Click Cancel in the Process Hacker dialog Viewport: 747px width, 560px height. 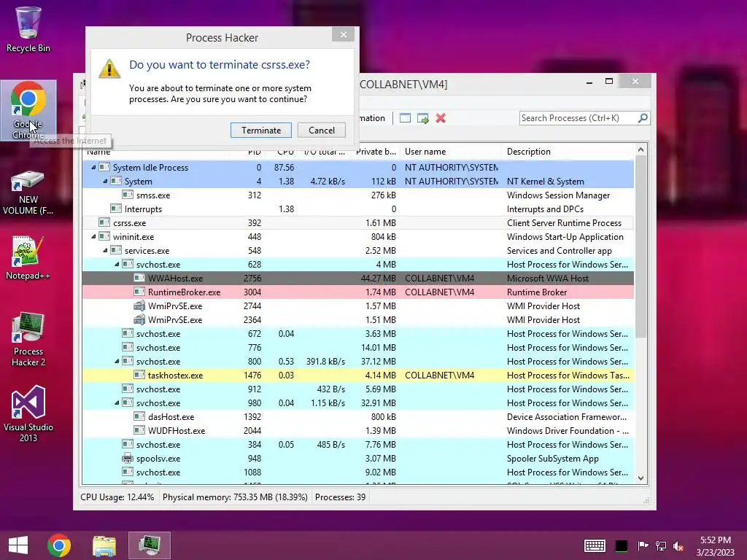point(321,131)
